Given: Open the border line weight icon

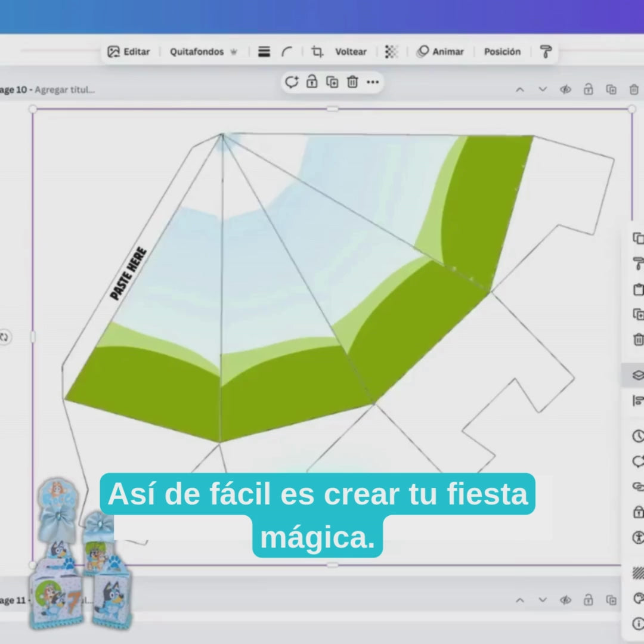Looking at the screenshot, I should coord(264,52).
